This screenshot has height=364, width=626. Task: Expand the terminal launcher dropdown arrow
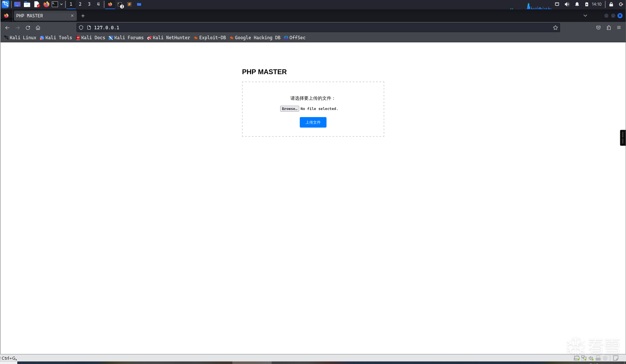coord(61,4)
